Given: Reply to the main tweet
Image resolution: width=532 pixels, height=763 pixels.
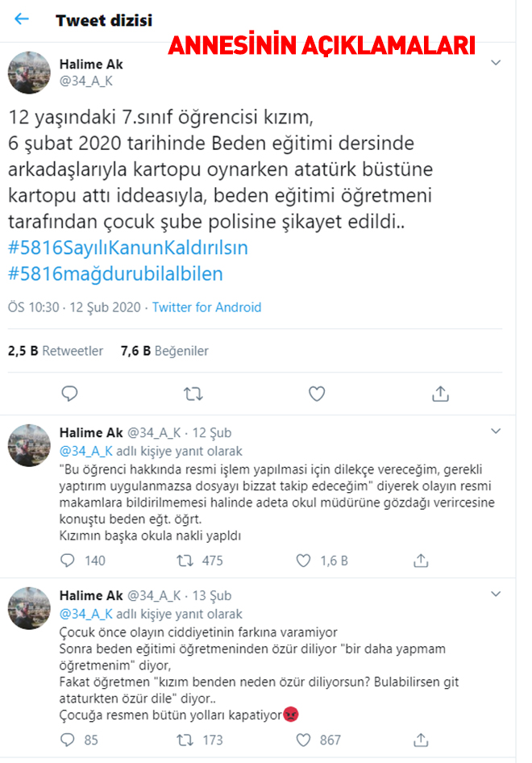Looking at the screenshot, I should tap(69, 393).
